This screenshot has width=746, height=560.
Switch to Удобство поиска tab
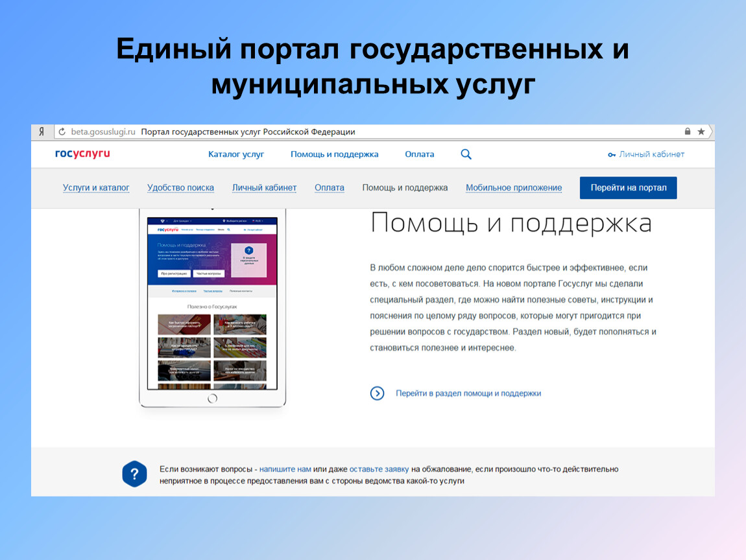(x=180, y=188)
